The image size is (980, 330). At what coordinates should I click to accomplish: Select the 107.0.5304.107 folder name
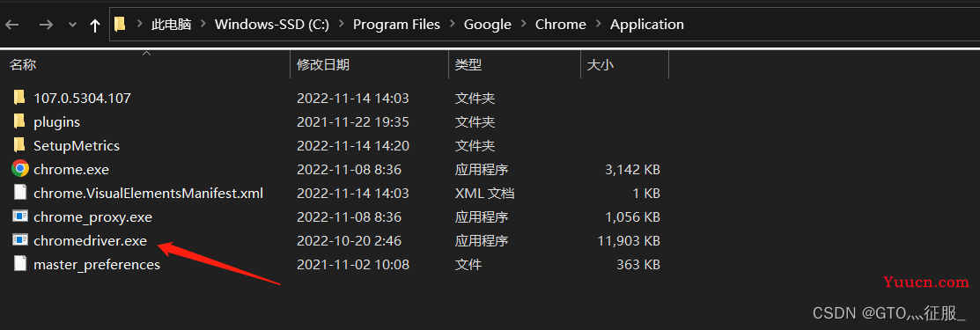82,99
